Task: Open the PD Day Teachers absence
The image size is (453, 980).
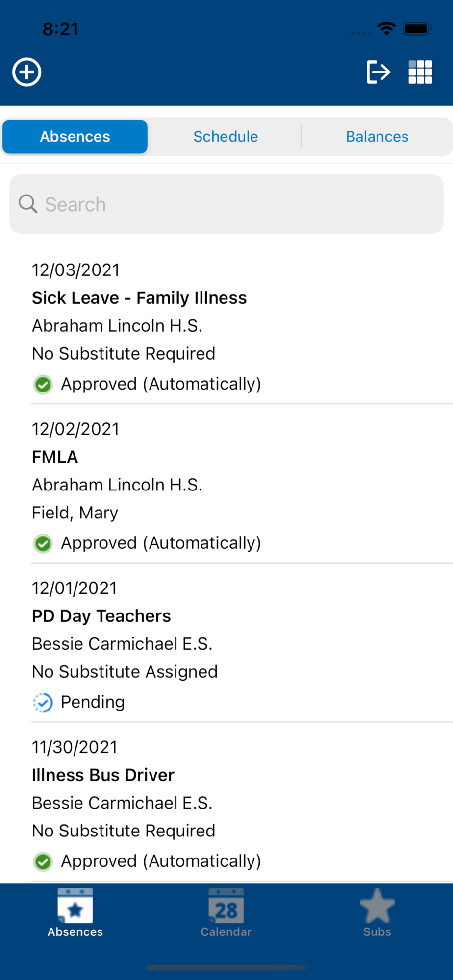Action: [x=226, y=643]
